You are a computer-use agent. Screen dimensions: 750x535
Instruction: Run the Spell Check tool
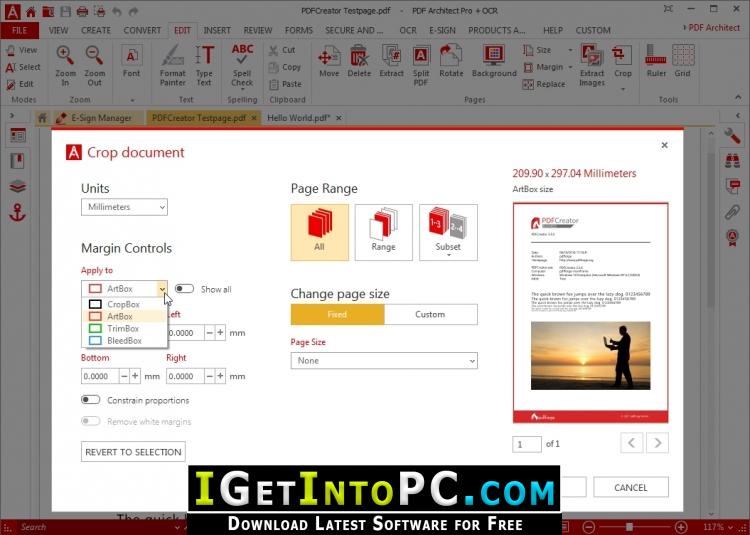pyautogui.click(x=242, y=66)
